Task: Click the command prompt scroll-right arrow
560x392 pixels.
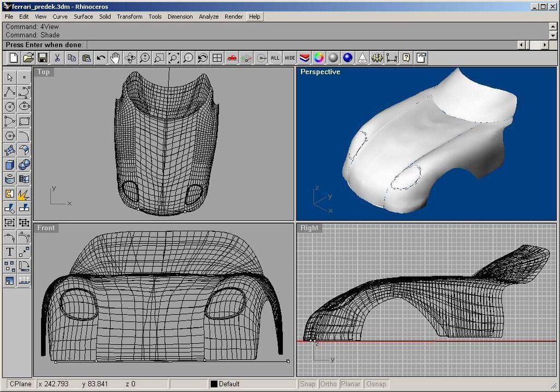Action: tap(545, 45)
